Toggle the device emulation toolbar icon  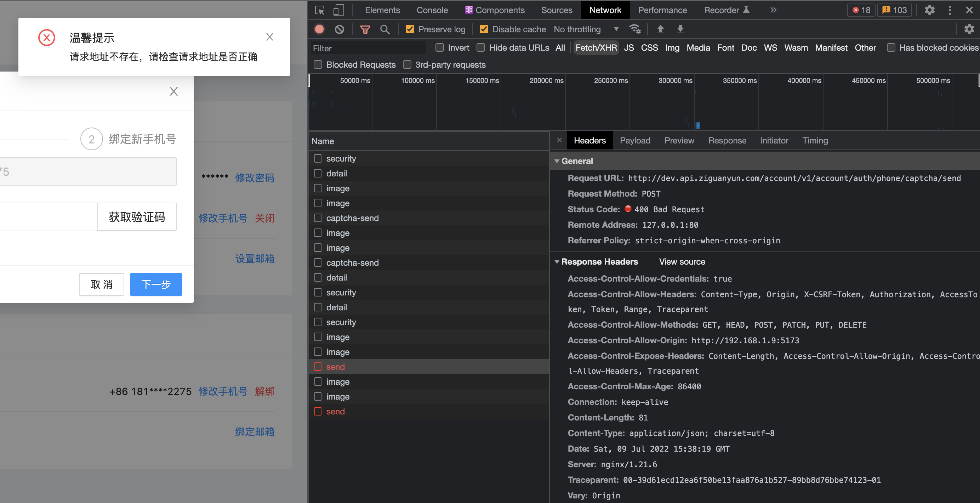tap(338, 10)
